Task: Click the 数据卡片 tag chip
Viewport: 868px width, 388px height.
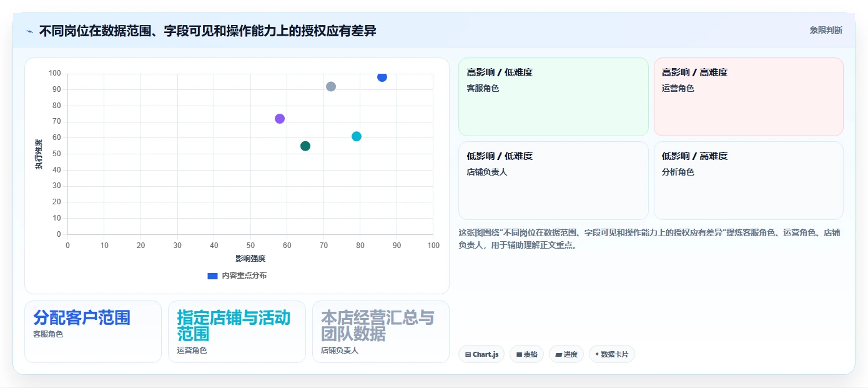Action: 612,354
